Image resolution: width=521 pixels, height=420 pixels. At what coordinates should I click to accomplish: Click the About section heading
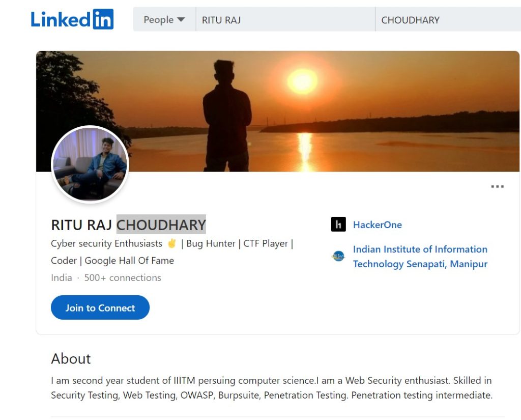click(x=71, y=359)
